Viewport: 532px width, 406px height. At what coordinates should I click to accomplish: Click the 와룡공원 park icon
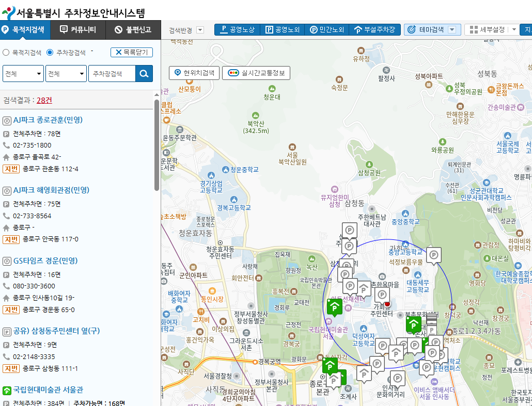pyautogui.click(x=443, y=142)
